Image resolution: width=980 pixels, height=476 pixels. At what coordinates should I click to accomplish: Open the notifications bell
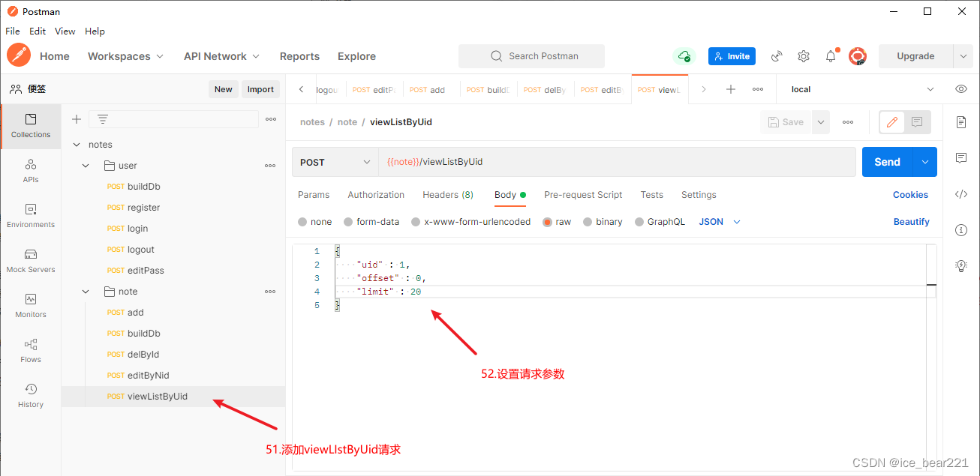(x=831, y=56)
